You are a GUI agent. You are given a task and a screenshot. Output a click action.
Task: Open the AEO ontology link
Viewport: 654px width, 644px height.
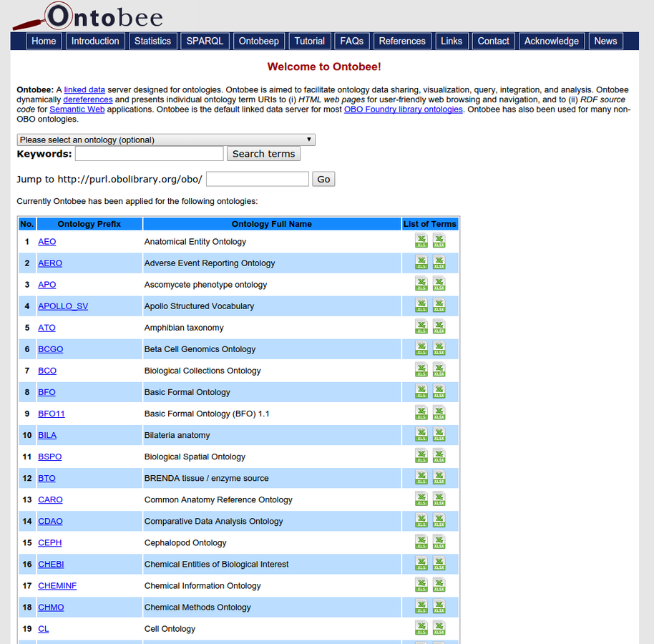click(x=47, y=242)
